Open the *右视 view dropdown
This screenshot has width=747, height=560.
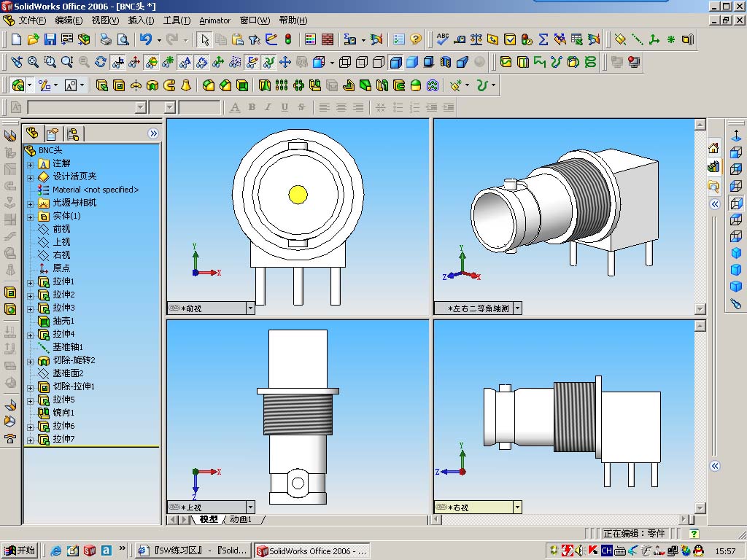[517, 507]
